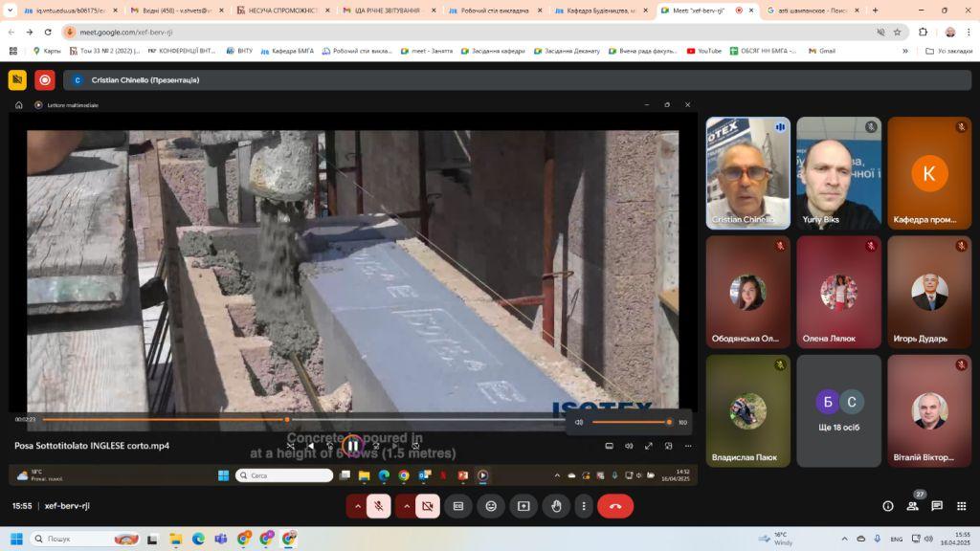Open File Explorer from Windows taskbar
The height and width of the screenshot is (551, 980).
[x=176, y=539]
